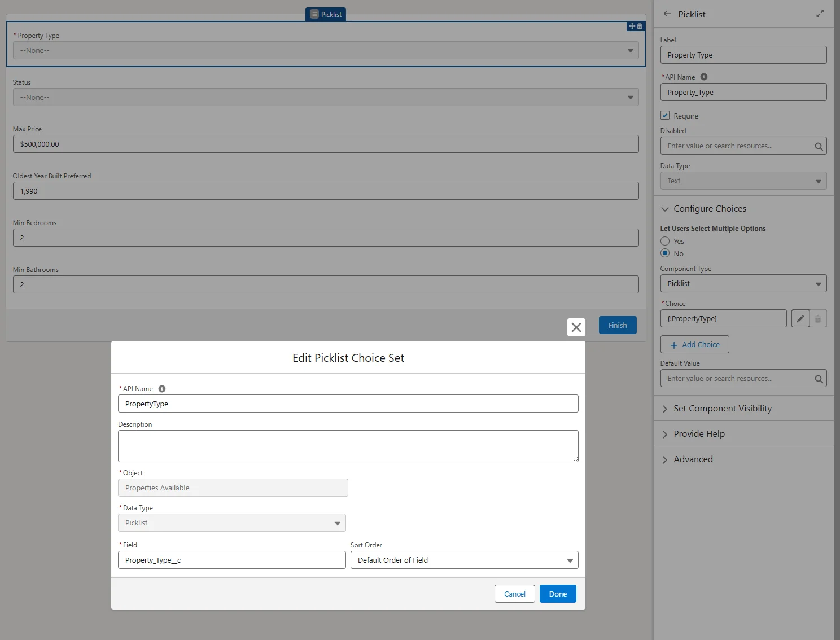
Task: Click the sidebar Label input field
Action: tap(743, 55)
